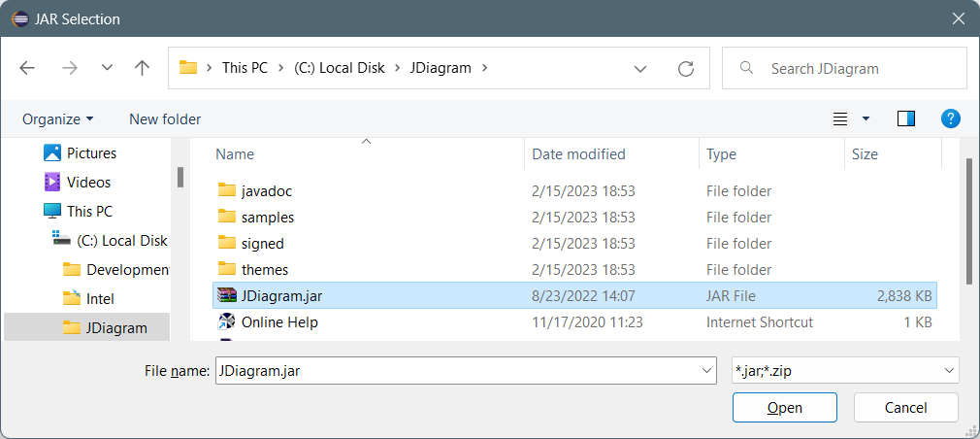Open Development folder in tree
Viewport: 980px width, 439px height.
128,270
